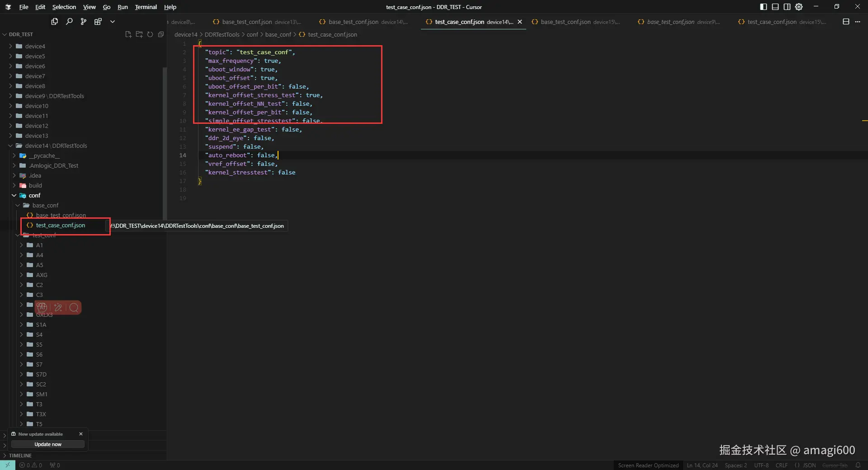Image resolution: width=868 pixels, height=470 pixels.
Task: Open the View menu
Action: pyautogui.click(x=90, y=7)
